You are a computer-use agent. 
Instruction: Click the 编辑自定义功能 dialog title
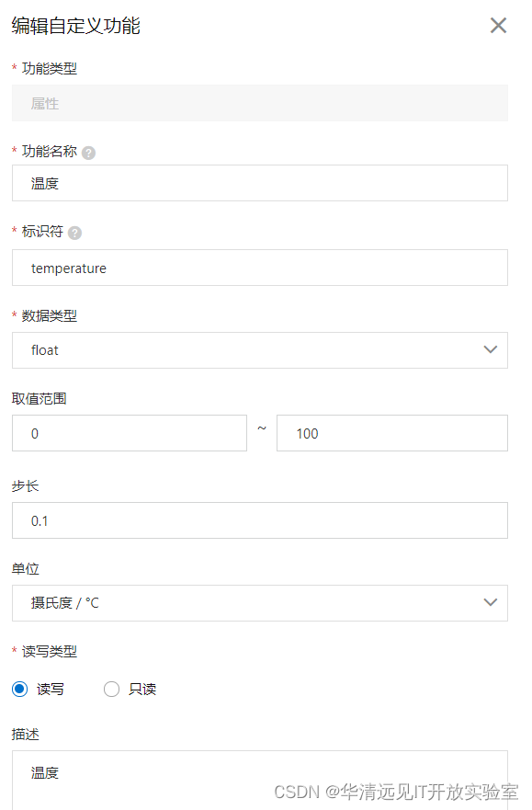point(76,26)
